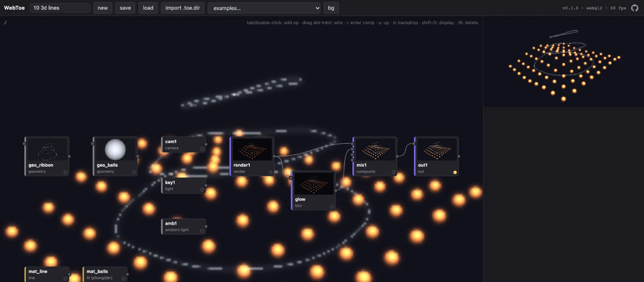Click the cam1 node label
The image size is (644, 282).
[171, 141]
